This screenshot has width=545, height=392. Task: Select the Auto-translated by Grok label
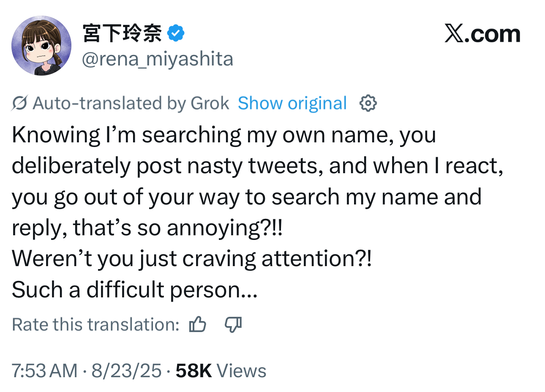coord(131,103)
